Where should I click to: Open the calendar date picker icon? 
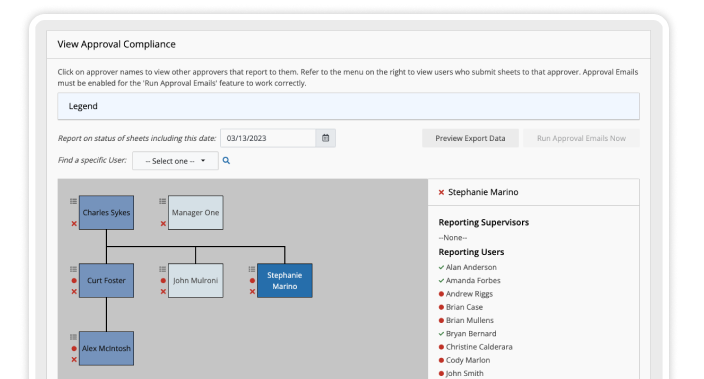coord(326,138)
